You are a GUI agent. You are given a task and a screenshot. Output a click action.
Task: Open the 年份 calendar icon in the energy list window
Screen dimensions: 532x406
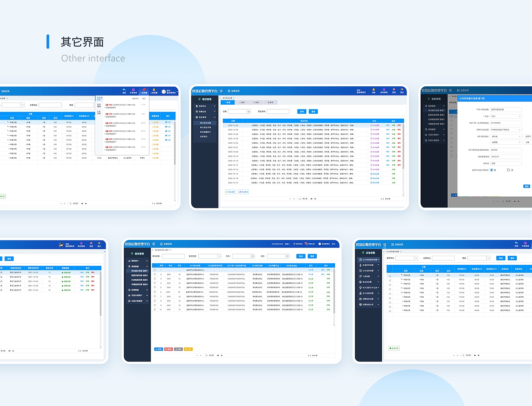(253, 256)
